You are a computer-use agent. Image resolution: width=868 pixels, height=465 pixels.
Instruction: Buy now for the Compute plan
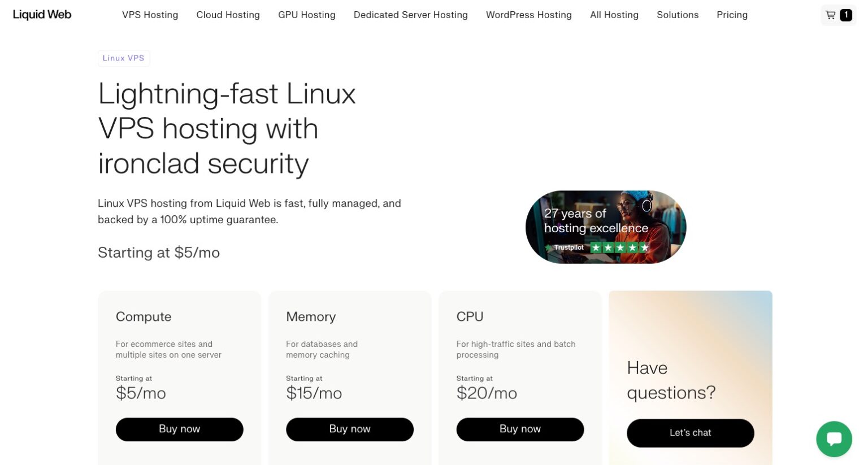pos(179,429)
